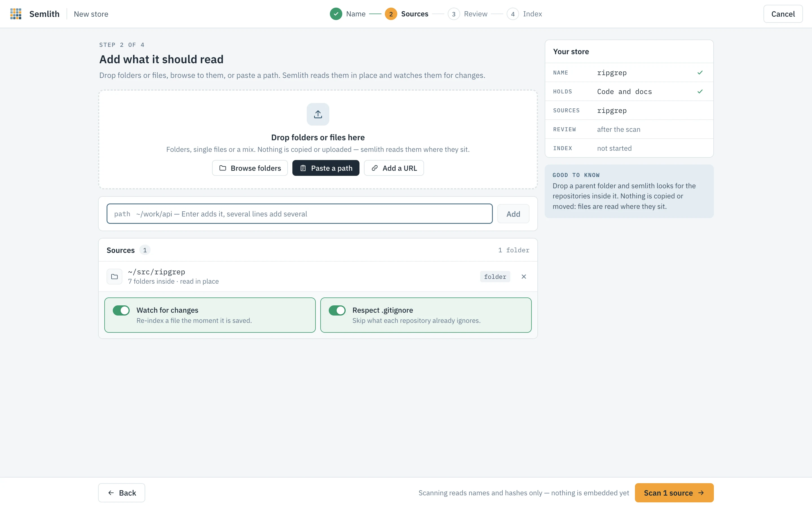Click the step 2 Sources circle
Viewport: 812px width, 508px height.
(391, 14)
